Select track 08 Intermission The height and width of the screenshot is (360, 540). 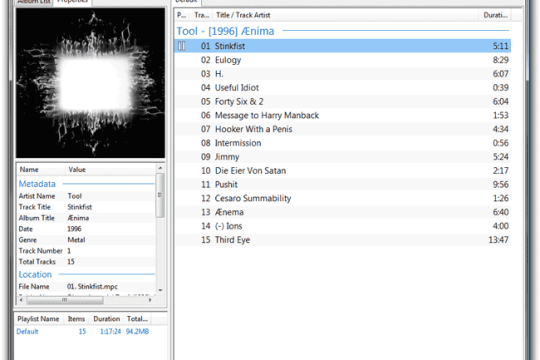coord(343,143)
